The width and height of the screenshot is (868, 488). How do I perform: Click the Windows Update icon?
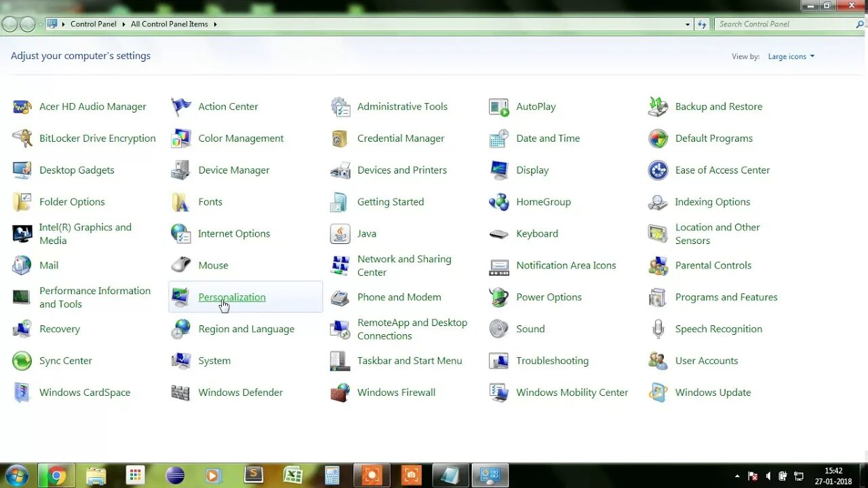tap(658, 392)
